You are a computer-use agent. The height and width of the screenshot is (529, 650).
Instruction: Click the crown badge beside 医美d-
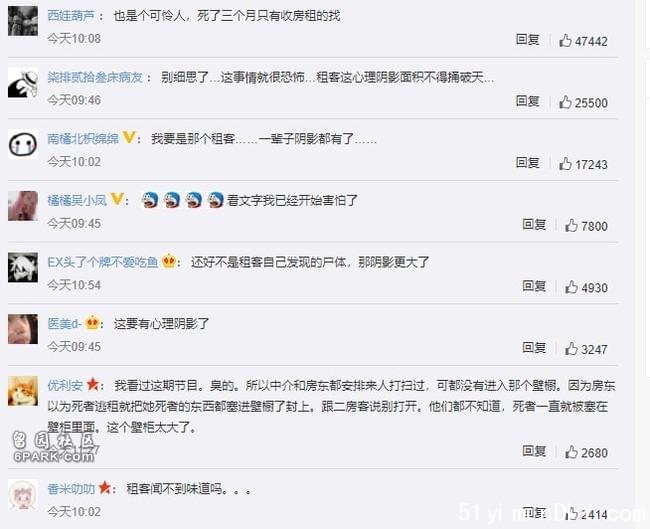(x=92, y=323)
